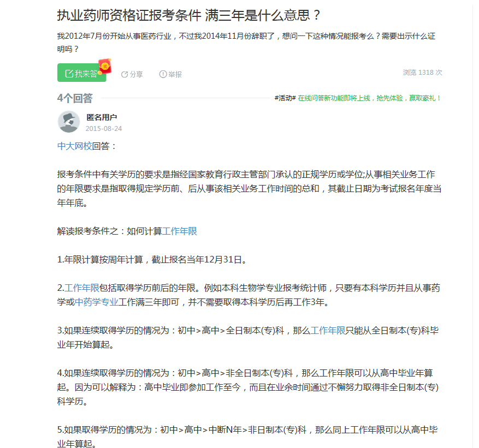Open the green 在线问答新功能 activity link
Screen dimensions: 479x448
[x=369, y=98]
